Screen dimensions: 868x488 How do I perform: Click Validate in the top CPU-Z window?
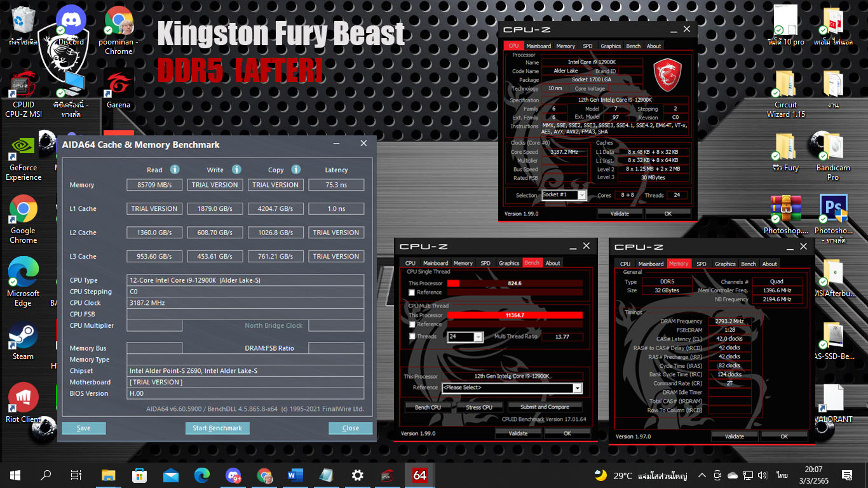pyautogui.click(x=620, y=213)
